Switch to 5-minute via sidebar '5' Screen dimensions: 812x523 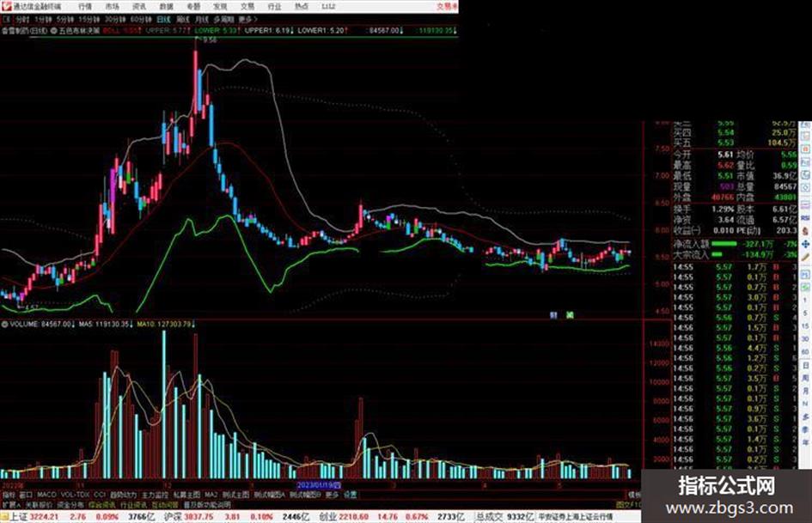coord(805,313)
